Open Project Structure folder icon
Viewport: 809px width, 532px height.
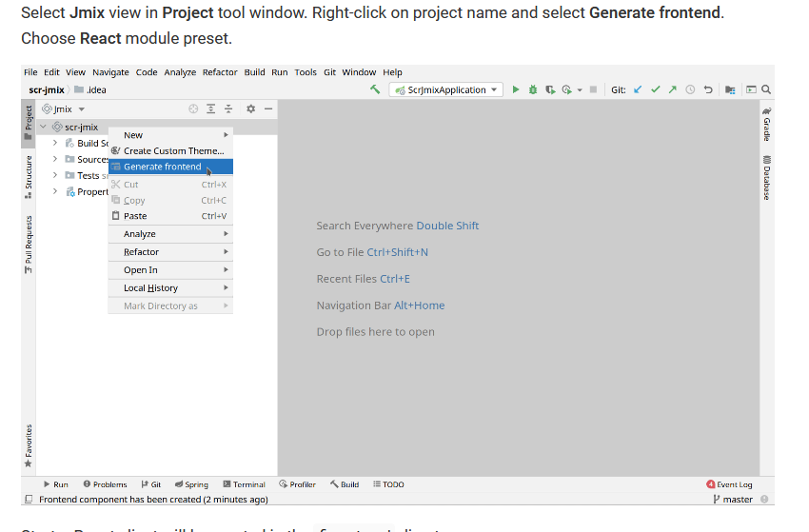coord(730,89)
